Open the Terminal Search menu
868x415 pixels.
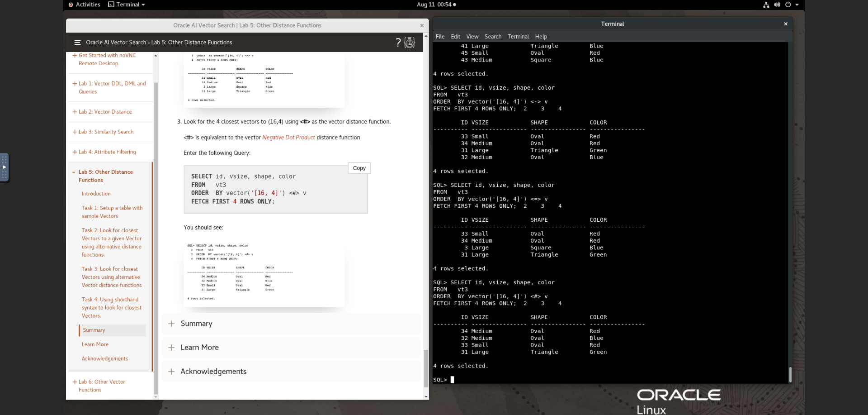[493, 37]
